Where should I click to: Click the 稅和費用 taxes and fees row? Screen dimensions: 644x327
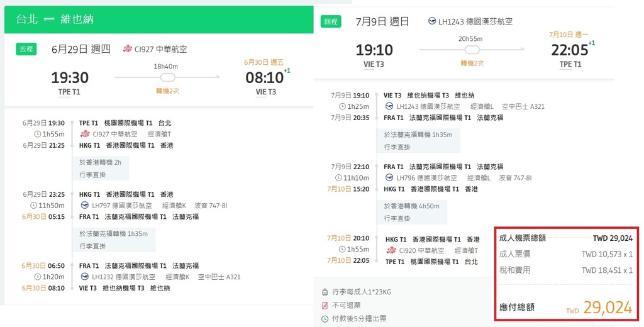tap(565, 270)
